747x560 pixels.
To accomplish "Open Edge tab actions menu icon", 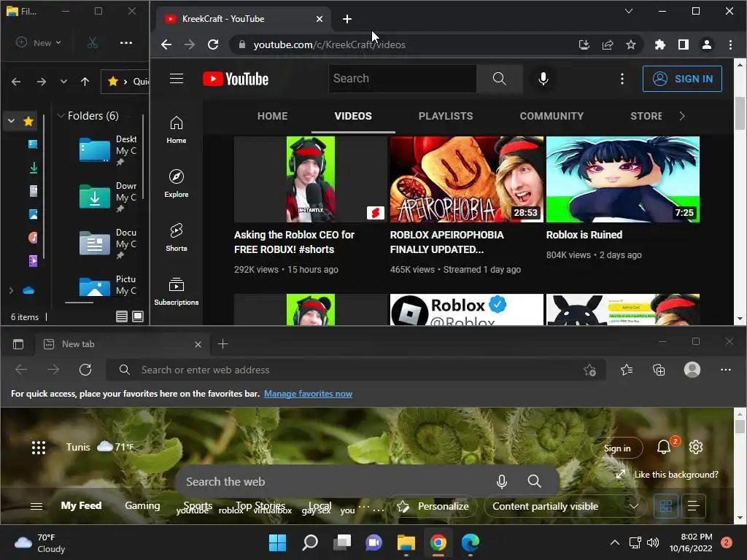I will 18,344.
